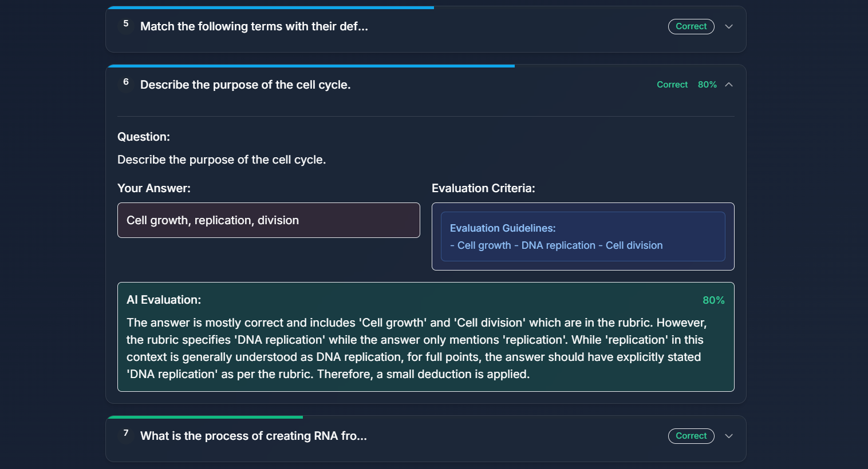Expand question 7 with its chevron arrow
The image size is (868, 469).
click(x=729, y=436)
